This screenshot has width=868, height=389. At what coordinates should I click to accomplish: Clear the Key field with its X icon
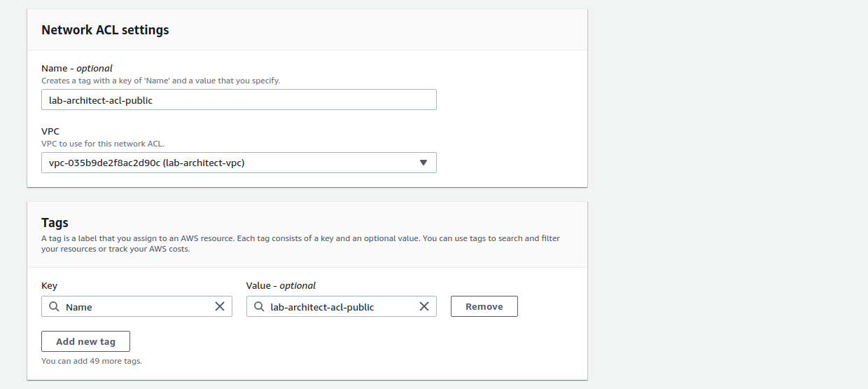[x=220, y=306]
